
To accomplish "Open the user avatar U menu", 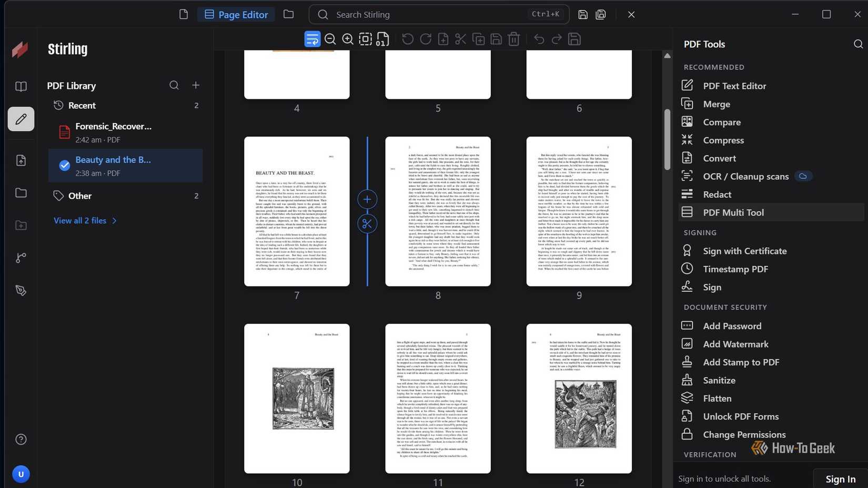I will tap(21, 474).
